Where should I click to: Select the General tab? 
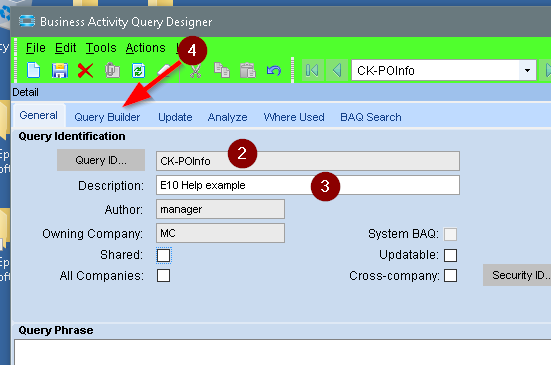point(39,115)
